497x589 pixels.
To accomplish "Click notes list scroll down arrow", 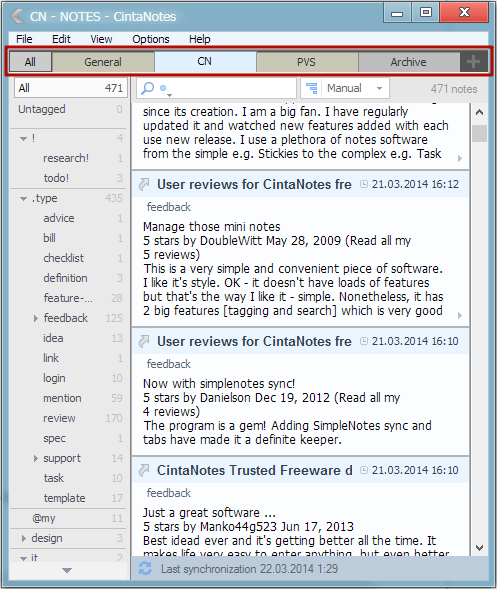I will point(479,548).
